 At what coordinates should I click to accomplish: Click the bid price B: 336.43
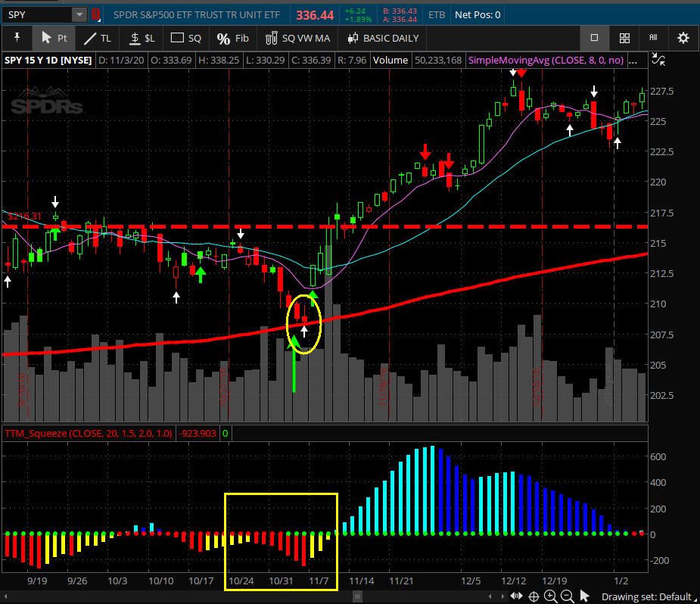pyautogui.click(x=400, y=11)
